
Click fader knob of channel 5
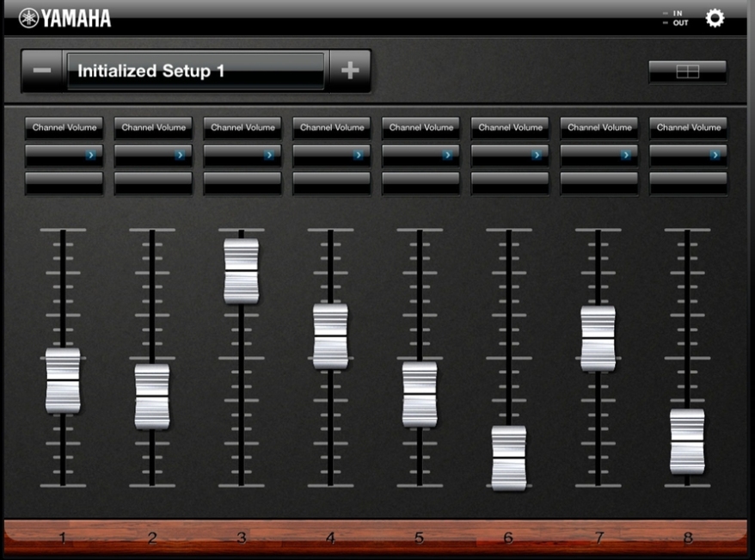coord(420,394)
